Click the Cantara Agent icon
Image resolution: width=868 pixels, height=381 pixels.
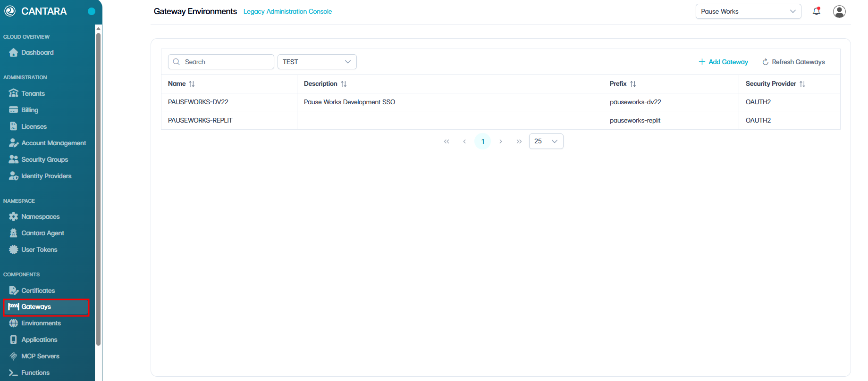[x=13, y=233]
